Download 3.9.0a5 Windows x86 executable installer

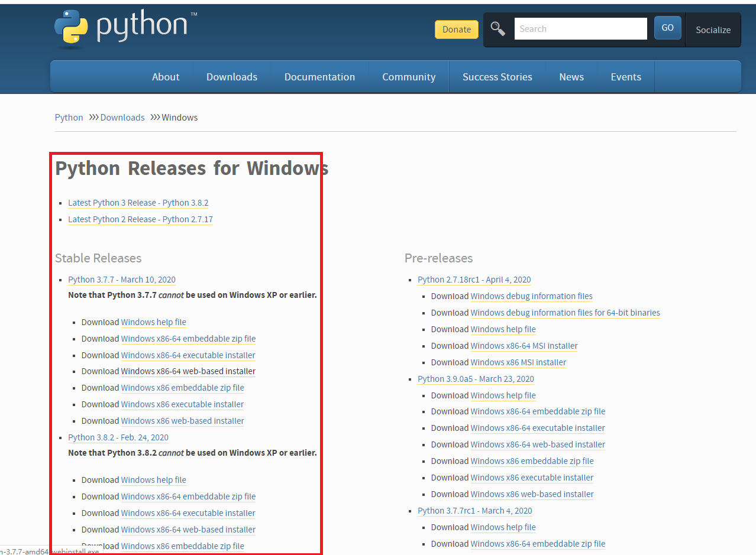pyautogui.click(x=532, y=478)
